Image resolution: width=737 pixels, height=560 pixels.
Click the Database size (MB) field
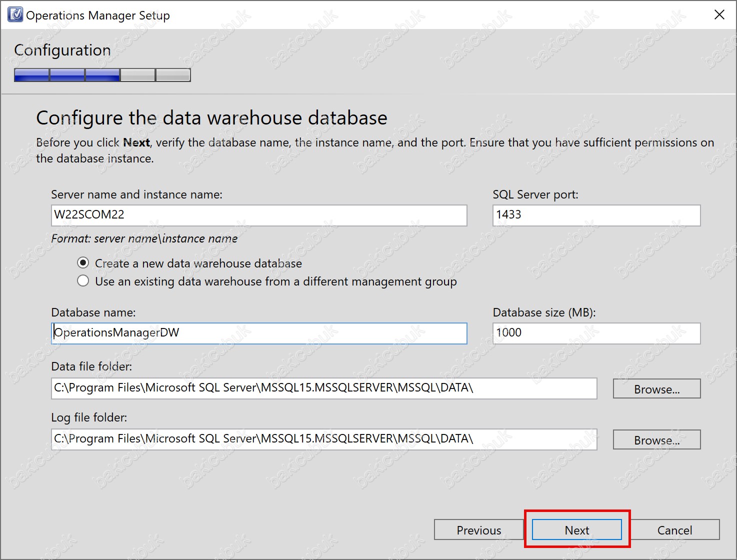pyautogui.click(x=596, y=333)
